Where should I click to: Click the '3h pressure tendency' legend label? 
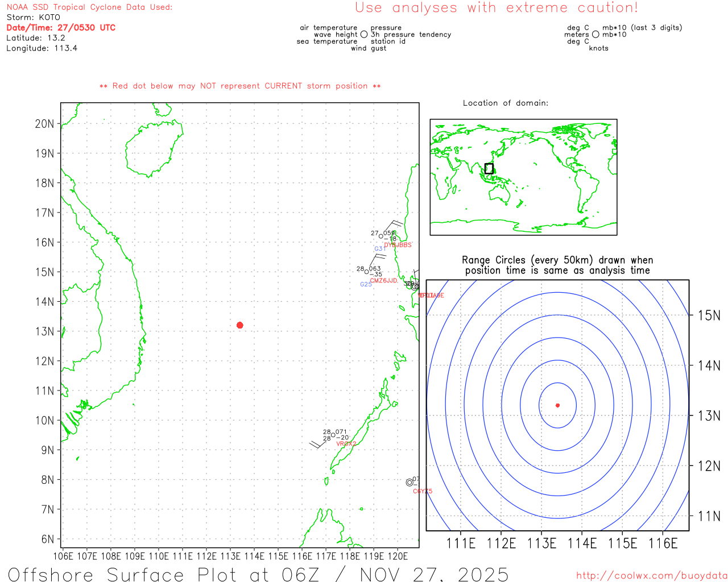(x=411, y=34)
